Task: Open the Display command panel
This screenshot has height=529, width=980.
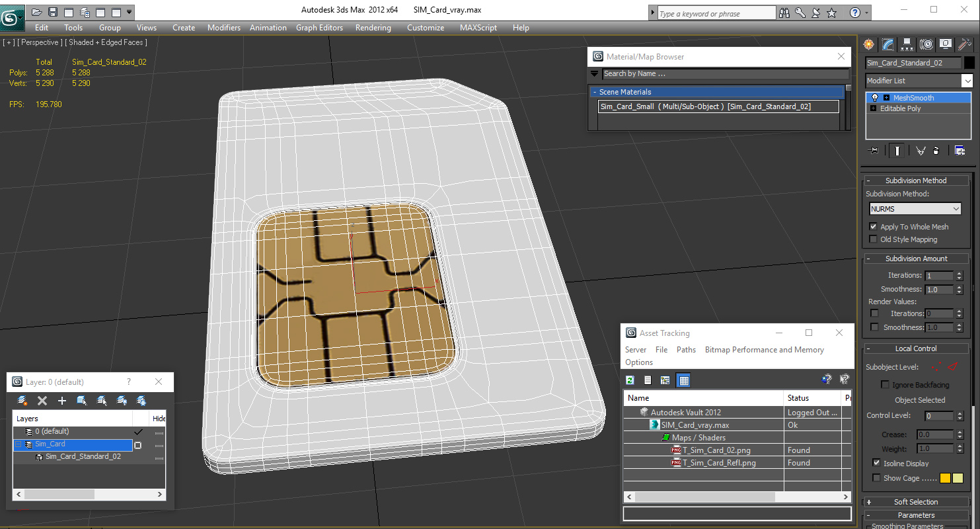Action: click(x=946, y=44)
